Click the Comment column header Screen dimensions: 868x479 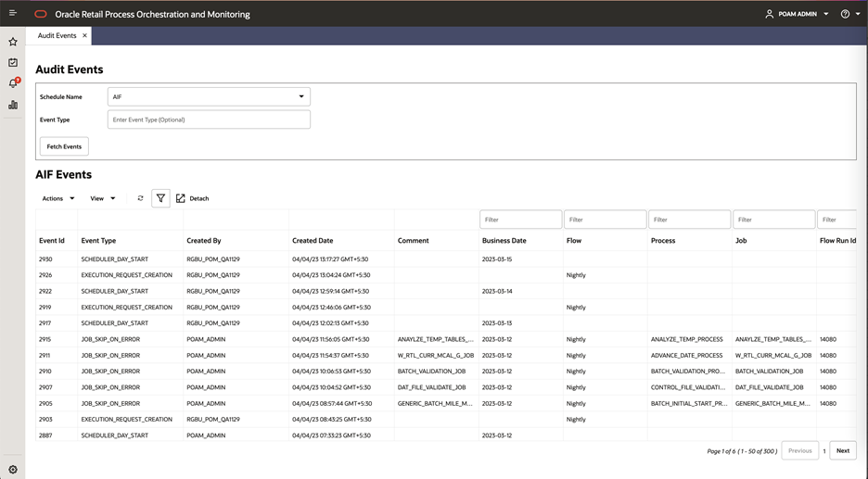coord(413,241)
